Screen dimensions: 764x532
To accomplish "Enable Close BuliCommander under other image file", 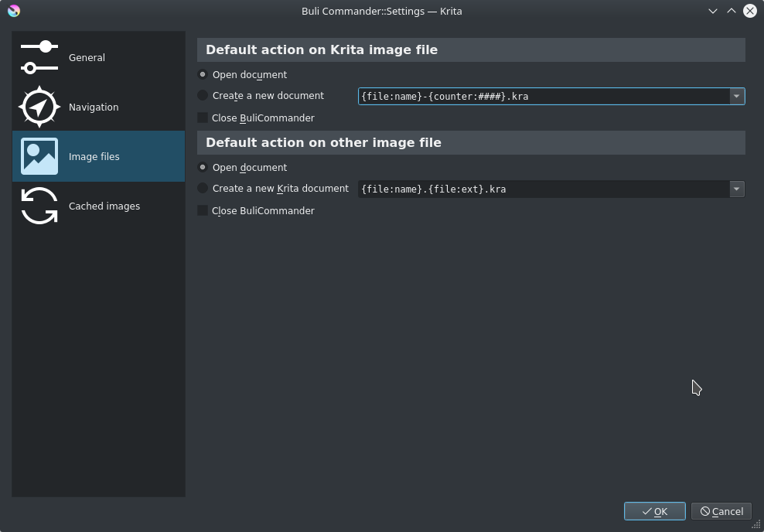I will click(x=203, y=211).
